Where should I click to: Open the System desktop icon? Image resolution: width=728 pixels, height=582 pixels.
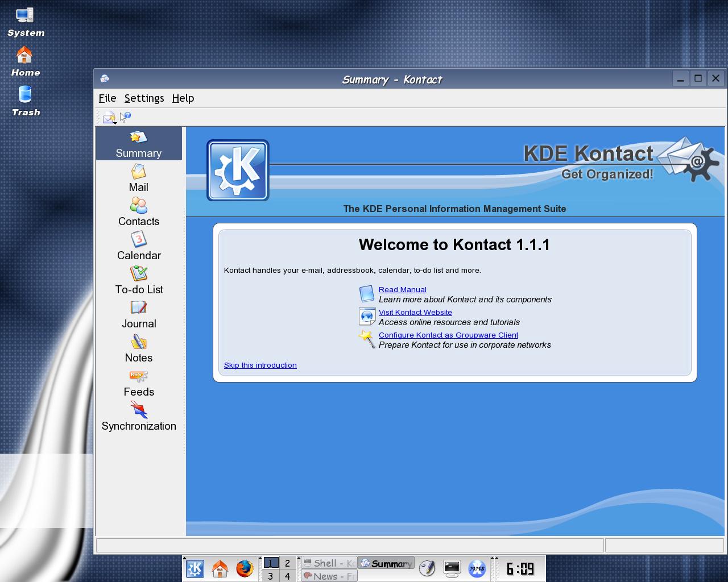click(x=25, y=23)
